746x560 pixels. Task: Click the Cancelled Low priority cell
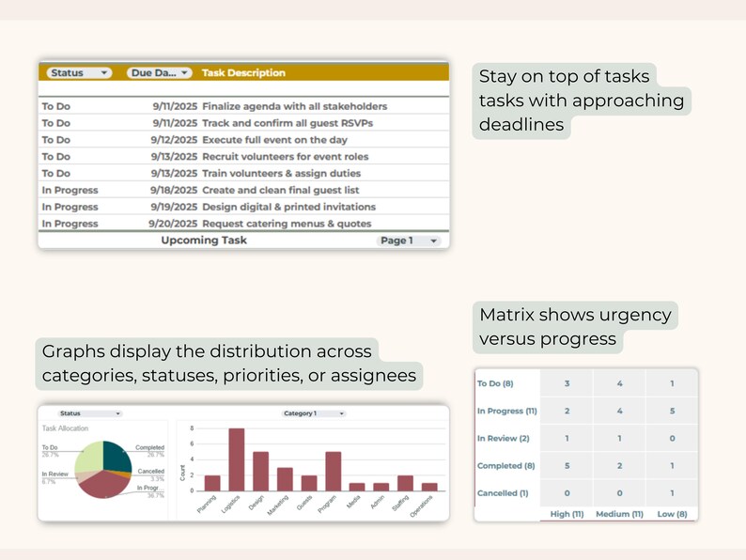point(673,493)
